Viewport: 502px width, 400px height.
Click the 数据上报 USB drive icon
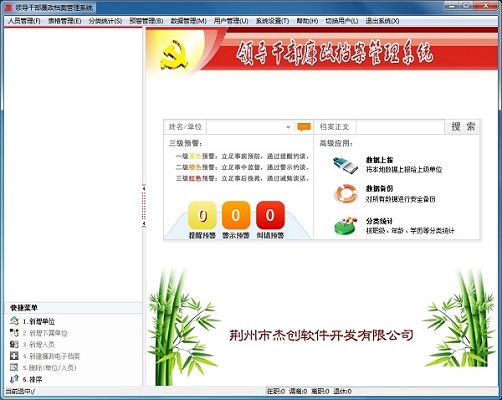click(x=345, y=165)
